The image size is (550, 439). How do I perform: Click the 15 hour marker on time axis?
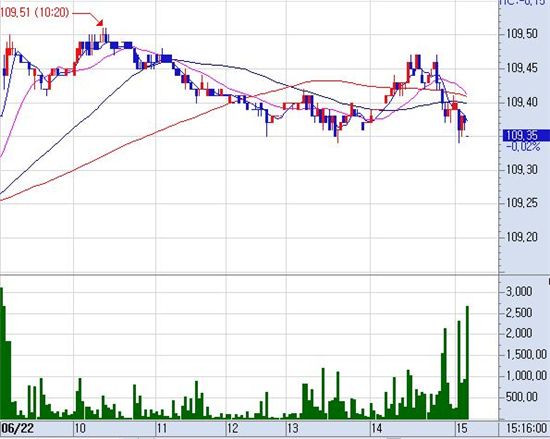[462, 428]
